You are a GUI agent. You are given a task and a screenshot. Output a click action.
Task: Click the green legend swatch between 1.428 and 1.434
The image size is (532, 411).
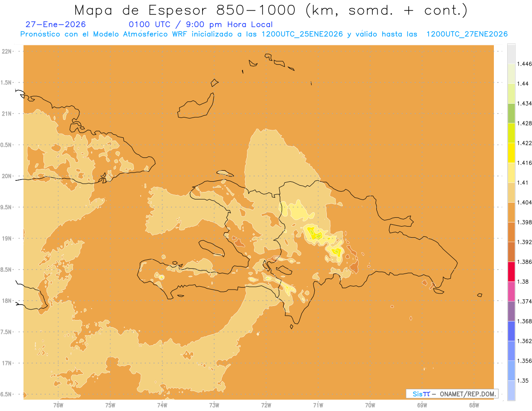[x=511, y=113]
